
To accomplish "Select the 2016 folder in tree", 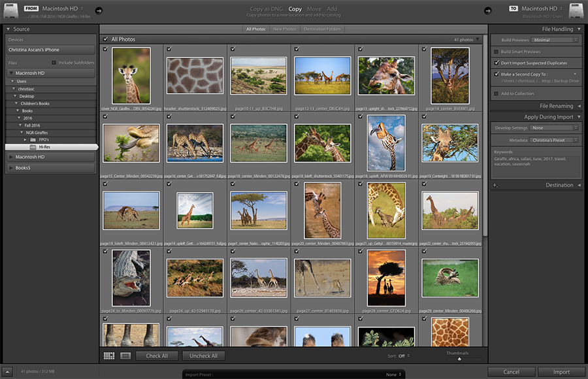I will pos(27,118).
